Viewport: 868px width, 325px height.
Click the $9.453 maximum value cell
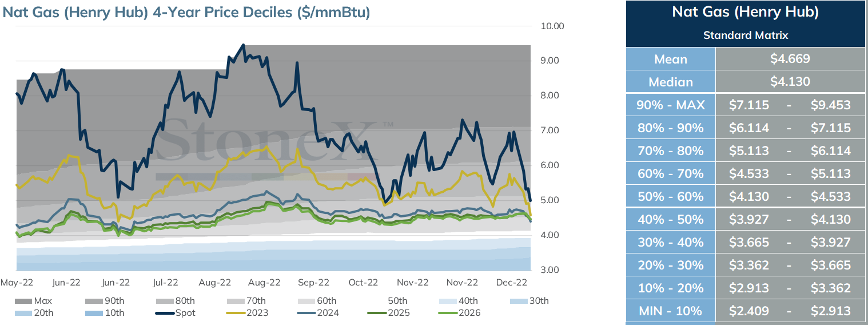830,105
